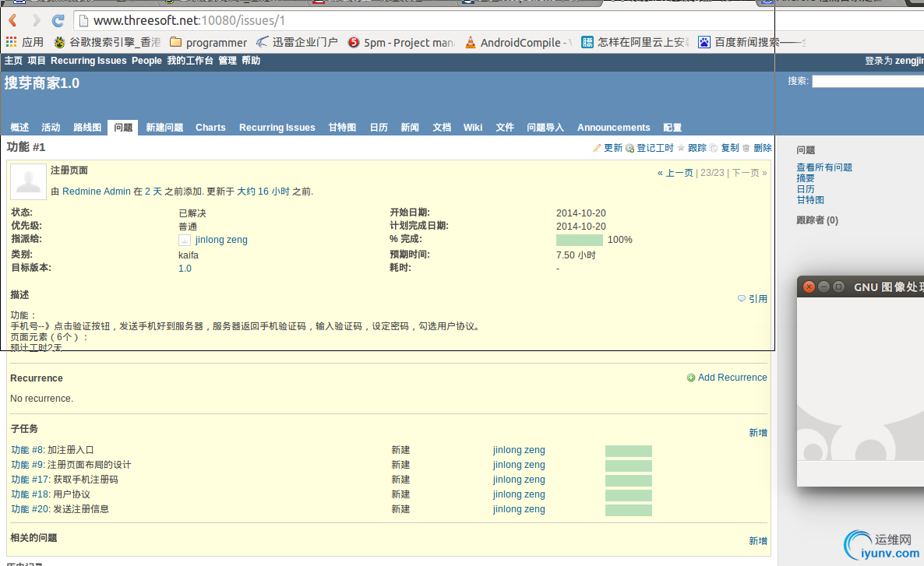The image size is (924, 566).
Task: Go to previous issue 上一页
Action: coord(675,173)
